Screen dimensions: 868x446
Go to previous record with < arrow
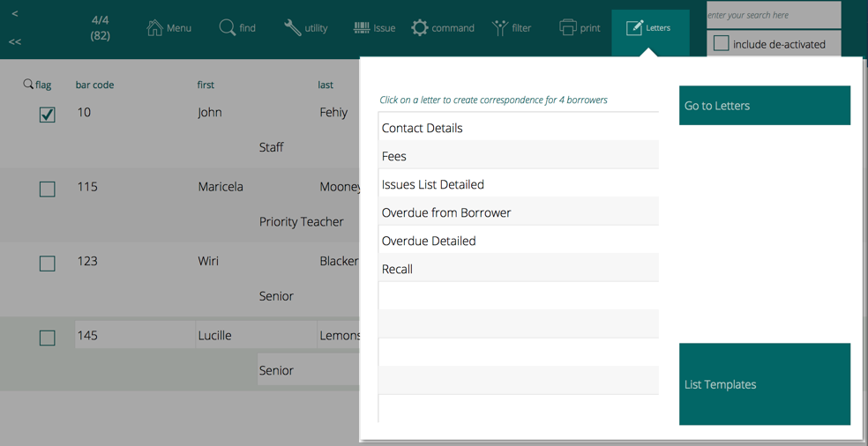(15, 13)
